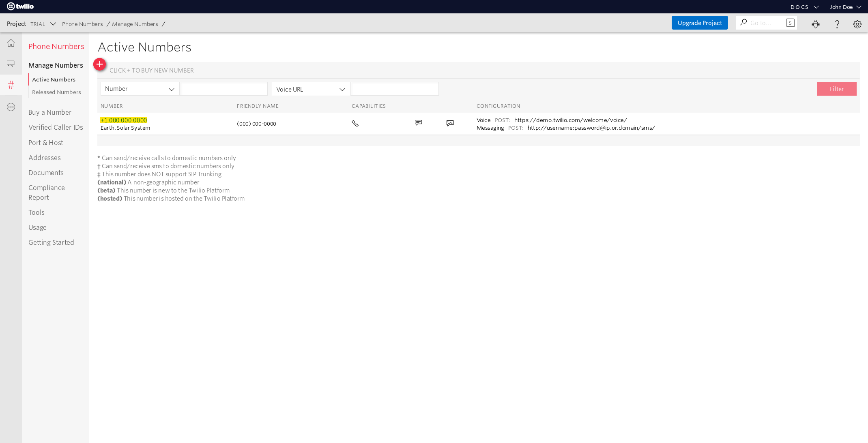Open the messaging chat sidebar icon
The width and height of the screenshot is (868, 443).
[11, 63]
